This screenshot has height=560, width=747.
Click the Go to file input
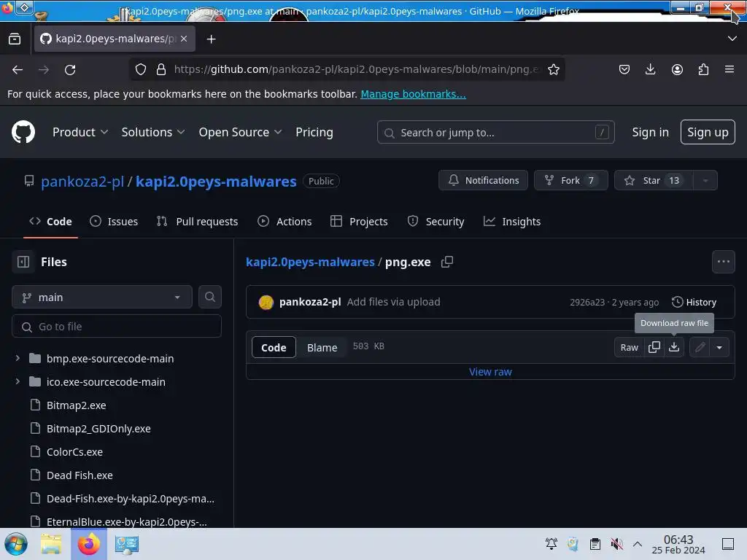pos(116,326)
